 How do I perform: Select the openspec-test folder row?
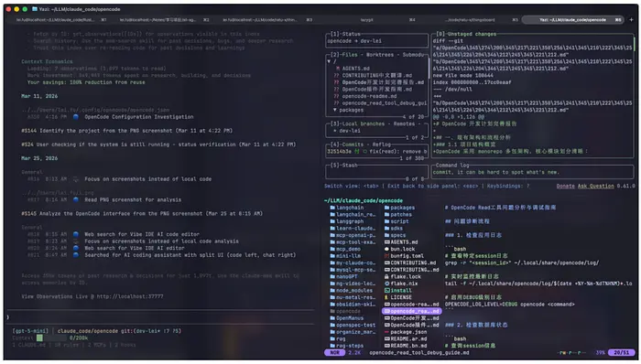(353, 326)
